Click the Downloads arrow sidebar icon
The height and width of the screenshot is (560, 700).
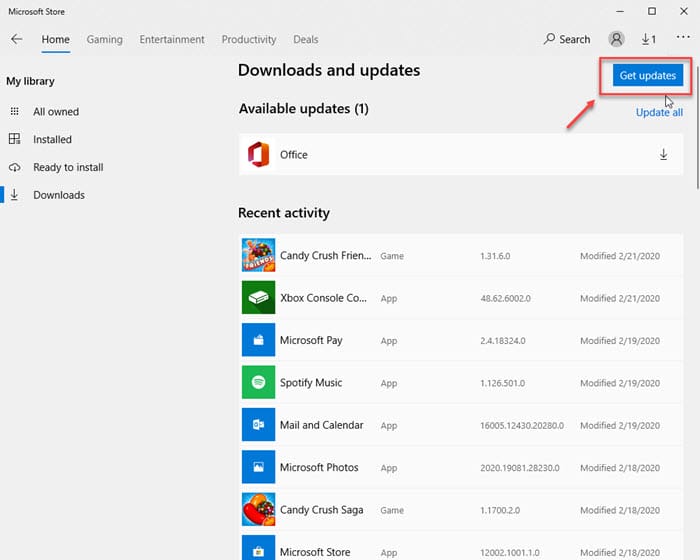tap(14, 195)
